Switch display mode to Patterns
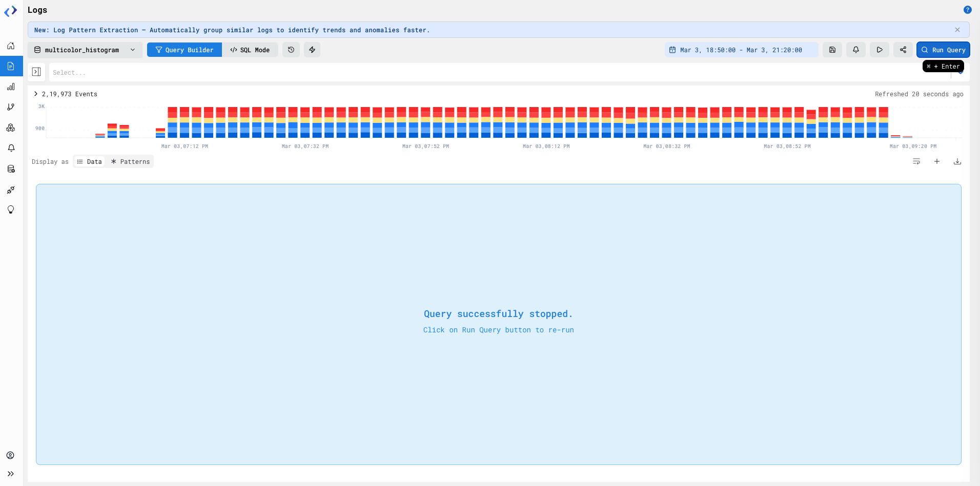Image resolution: width=980 pixels, height=486 pixels. [x=130, y=161]
